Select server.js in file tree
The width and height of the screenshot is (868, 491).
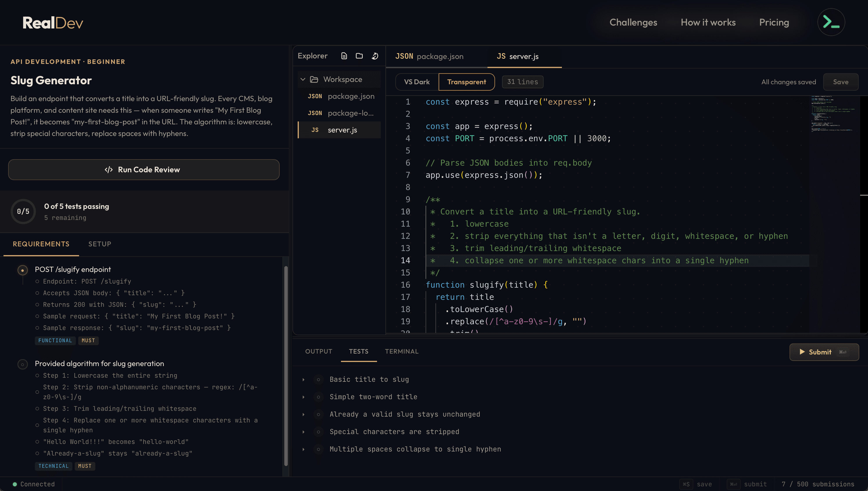[x=339, y=130]
